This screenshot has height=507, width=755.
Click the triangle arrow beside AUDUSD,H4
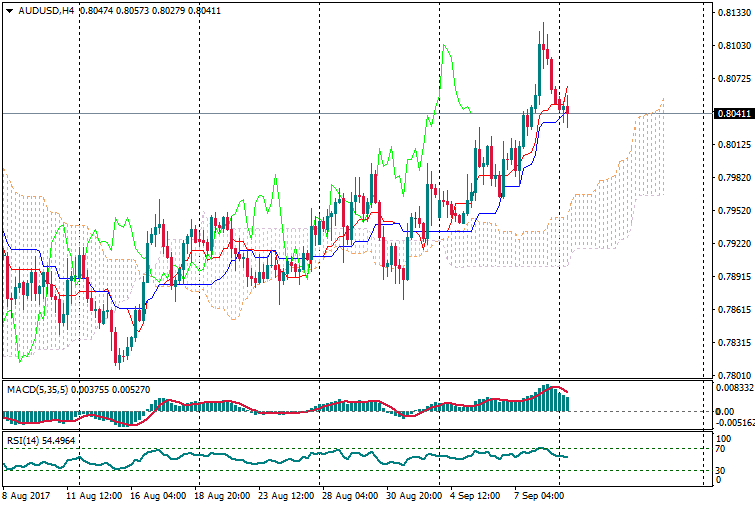coord(9,11)
